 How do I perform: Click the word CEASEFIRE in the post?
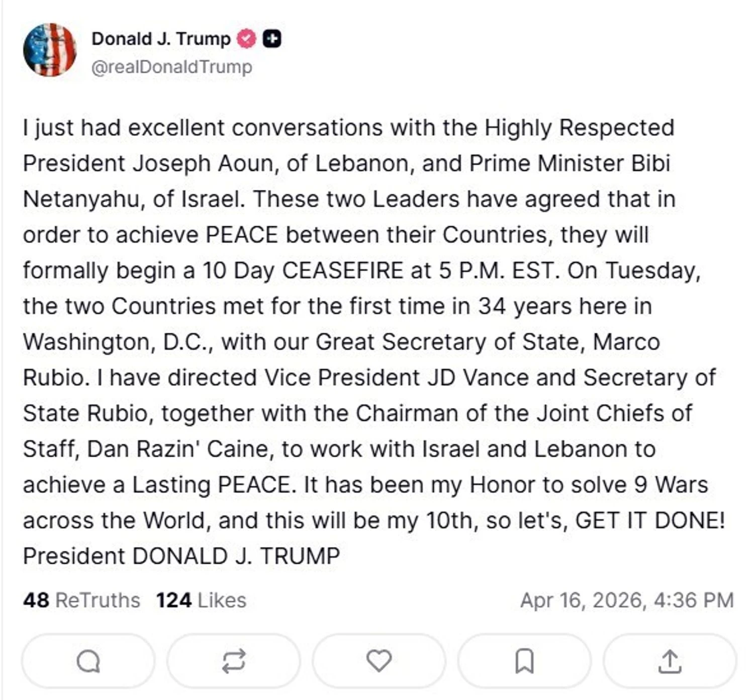pyautogui.click(x=342, y=270)
